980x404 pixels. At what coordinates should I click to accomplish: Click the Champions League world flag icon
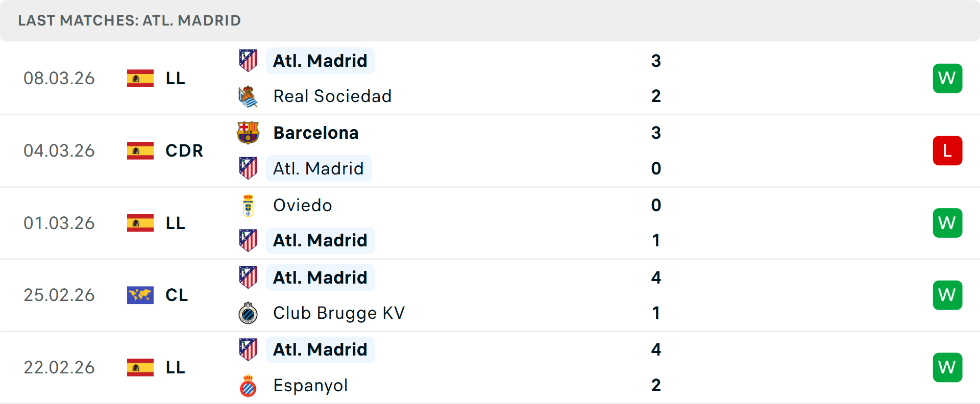pos(140,295)
